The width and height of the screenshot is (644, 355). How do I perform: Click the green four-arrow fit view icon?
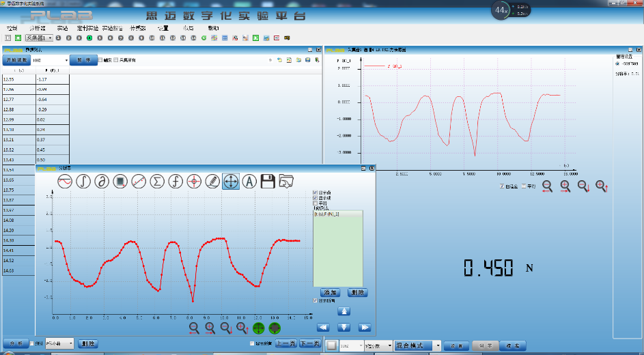pyautogui.click(x=258, y=328)
